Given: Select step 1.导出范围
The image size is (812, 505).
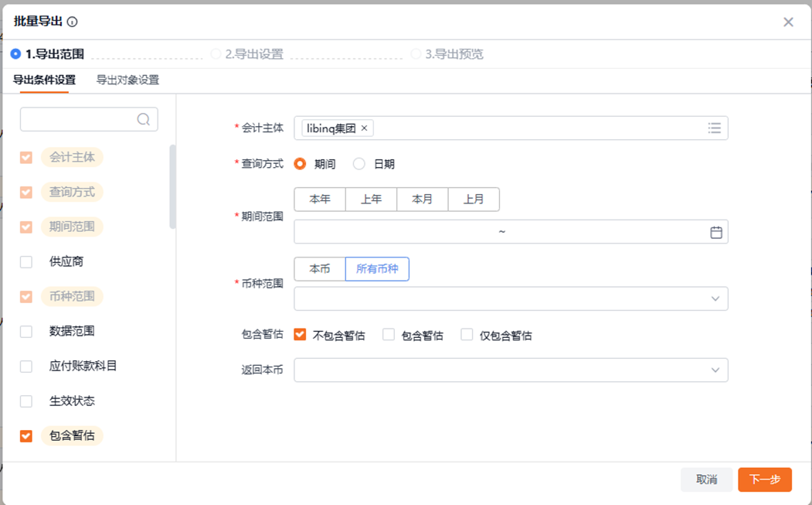Looking at the screenshot, I should [x=48, y=54].
